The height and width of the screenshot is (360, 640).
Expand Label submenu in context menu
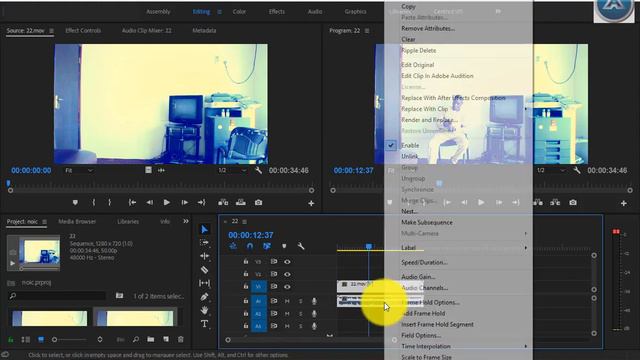(525, 247)
